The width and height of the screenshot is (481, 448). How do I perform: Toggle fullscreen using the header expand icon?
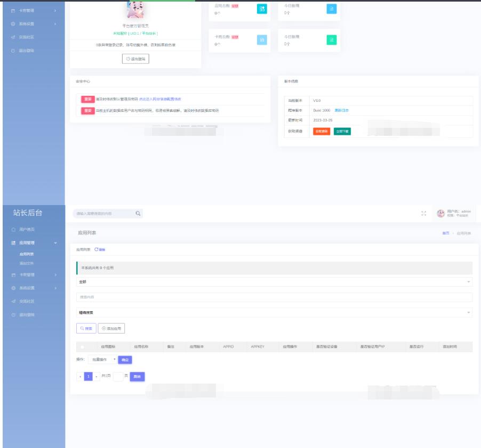point(423,214)
